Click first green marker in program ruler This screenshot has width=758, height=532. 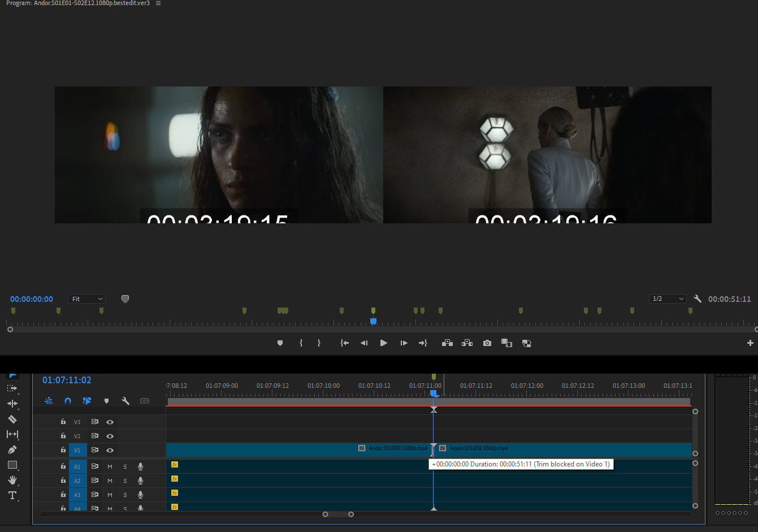click(x=13, y=310)
